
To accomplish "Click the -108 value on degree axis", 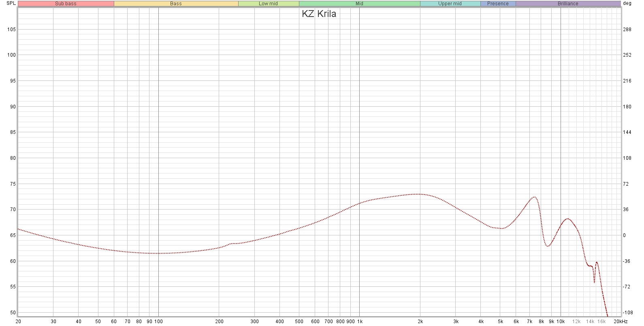I will pos(628,313).
